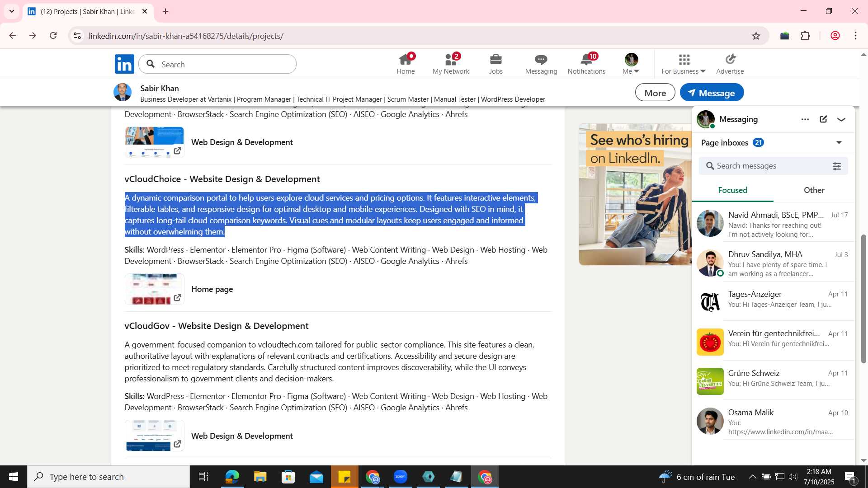The width and height of the screenshot is (868, 488).
Task: Click See who's hiring advertisement
Action: 635,194
